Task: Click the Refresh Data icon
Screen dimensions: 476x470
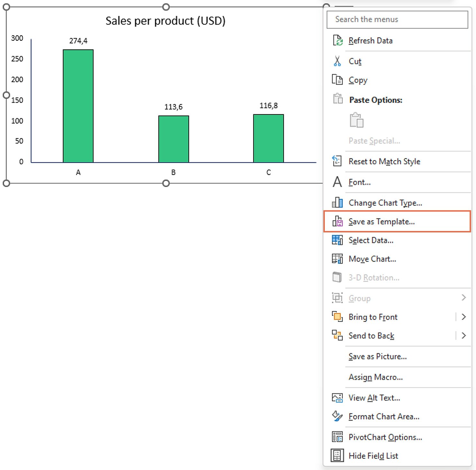Action: coord(337,41)
